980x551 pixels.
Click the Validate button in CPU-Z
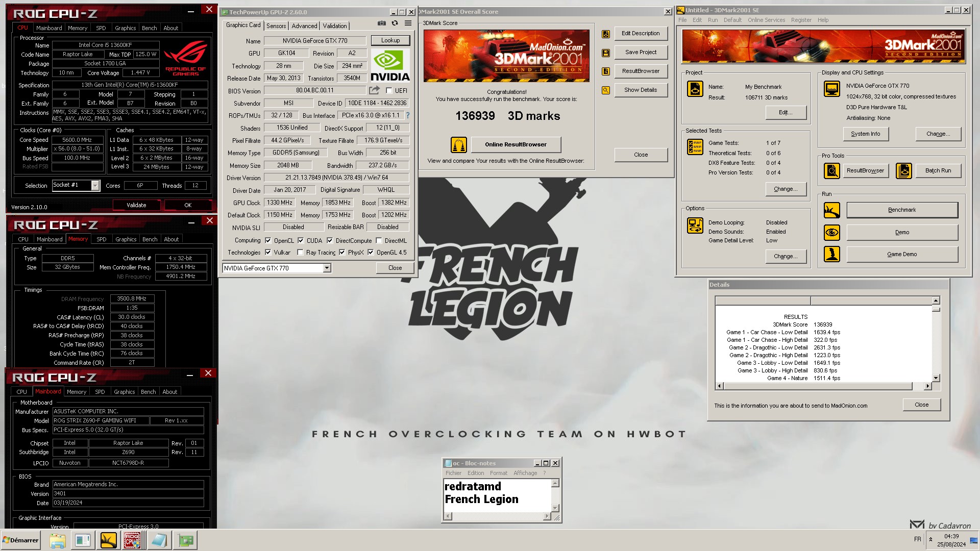136,205
